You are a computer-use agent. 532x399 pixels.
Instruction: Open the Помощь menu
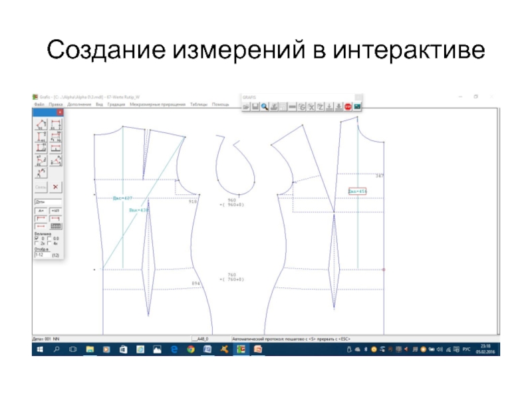(x=220, y=104)
